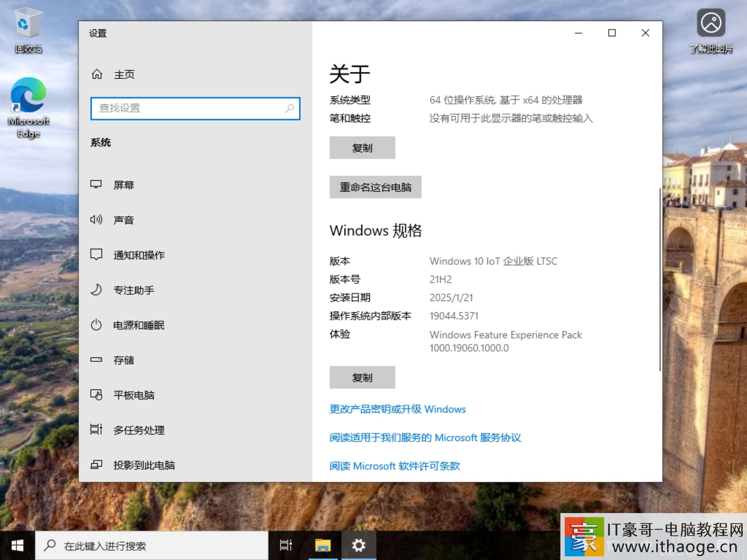
Task: Select the 21H2 version number value
Action: click(x=440, y=279)
